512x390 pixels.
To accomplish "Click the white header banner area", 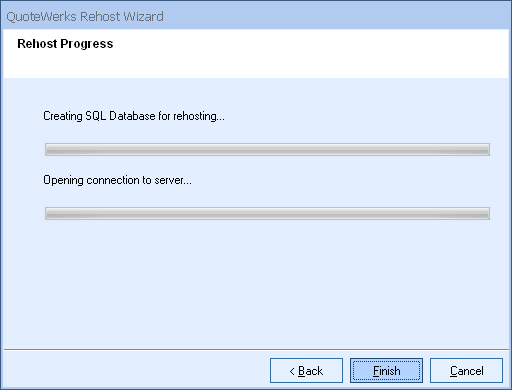I will pyautogui.click(x=256, y=53).
